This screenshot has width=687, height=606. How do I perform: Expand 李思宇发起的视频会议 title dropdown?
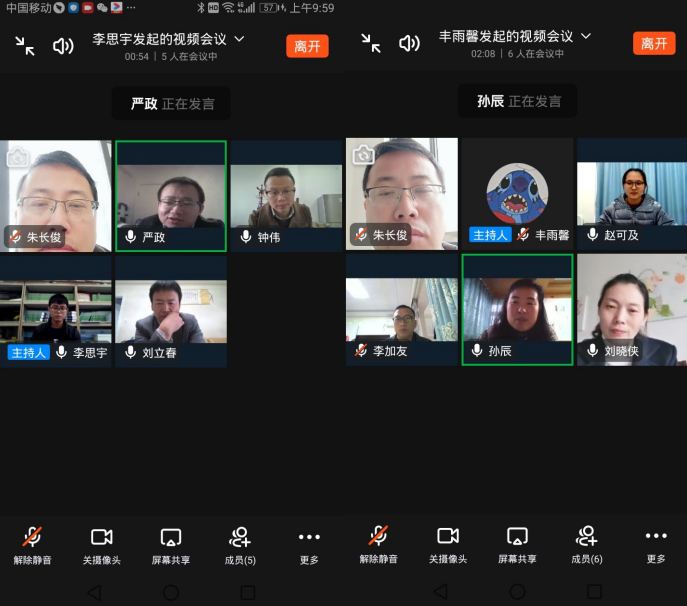pyautogui.click(x=238, y=39)
